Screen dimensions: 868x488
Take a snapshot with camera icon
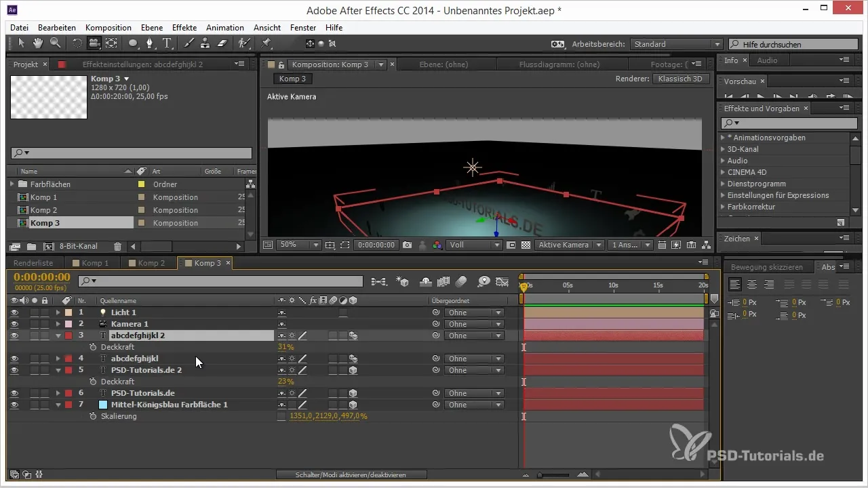[x=407, y=245]
